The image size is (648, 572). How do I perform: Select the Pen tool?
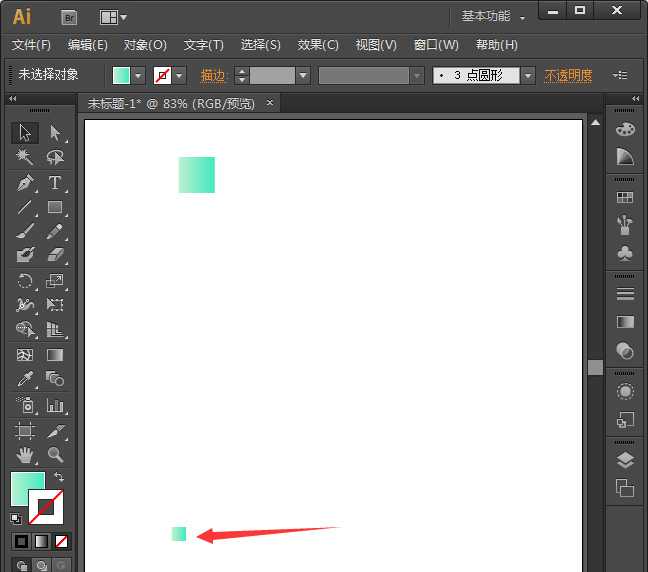(x=25, y=183)
